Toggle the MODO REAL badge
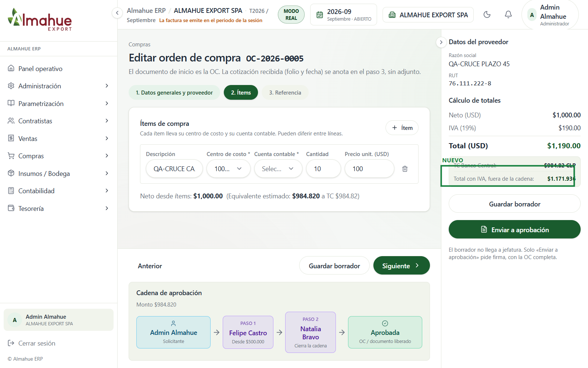 click(x=291, y=15)
